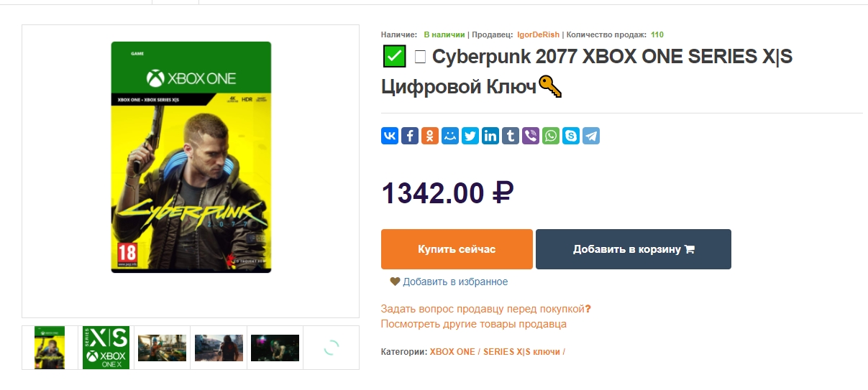Viewport: 868px width, 390px height.
Task: Click the Добавить в корзину button
Action: 634,249
